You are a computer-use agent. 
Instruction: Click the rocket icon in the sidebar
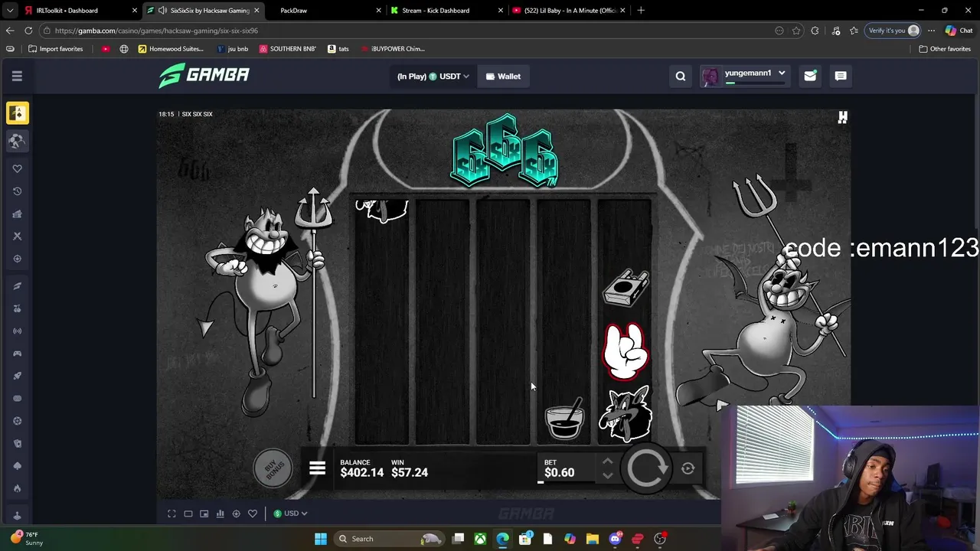pos(17,376)
